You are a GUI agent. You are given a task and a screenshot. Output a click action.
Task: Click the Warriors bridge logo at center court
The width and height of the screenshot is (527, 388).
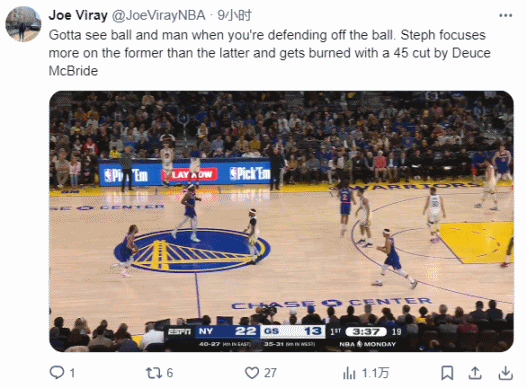192,250
